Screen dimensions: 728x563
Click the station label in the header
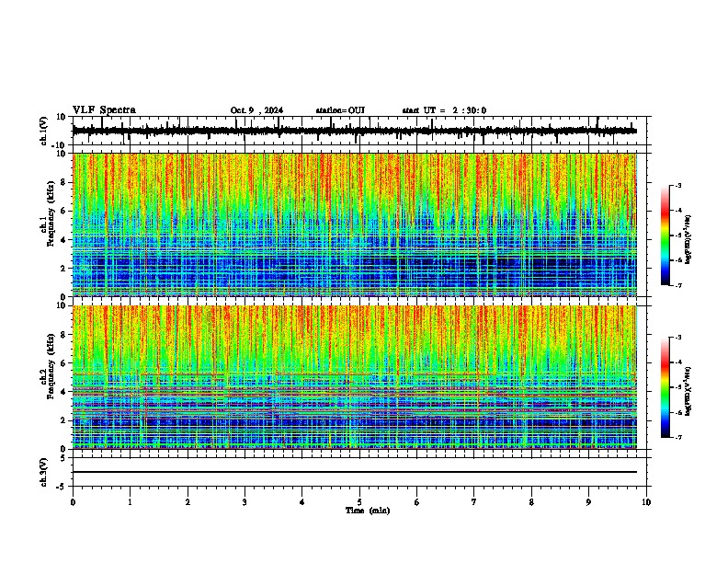tap(340, 110)
